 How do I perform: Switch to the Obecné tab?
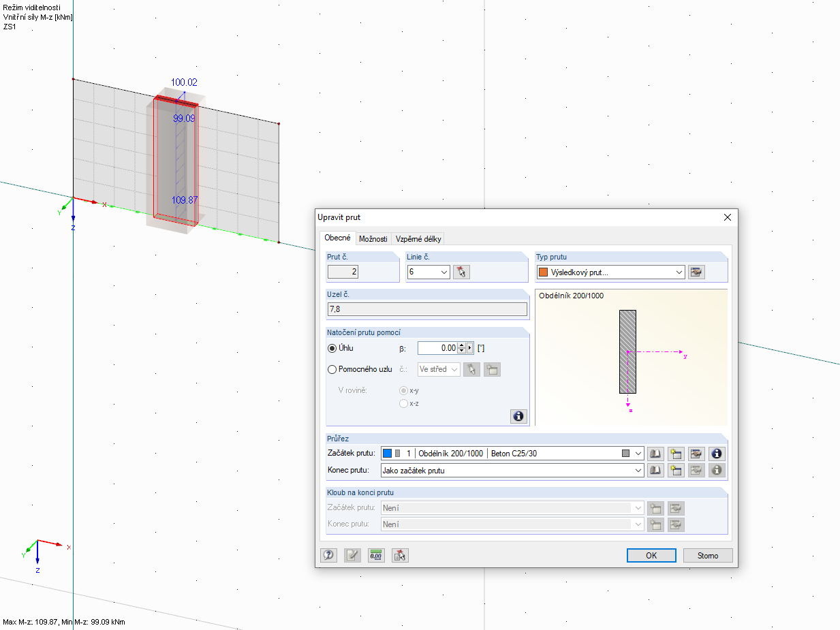[x=338, y=238]
